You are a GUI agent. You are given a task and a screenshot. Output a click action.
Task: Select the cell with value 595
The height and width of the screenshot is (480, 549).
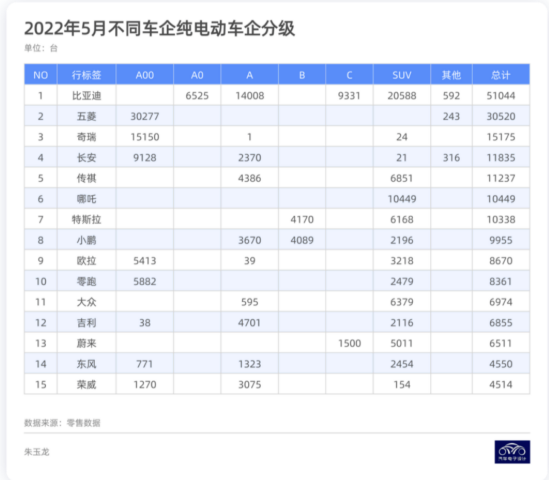250,302
